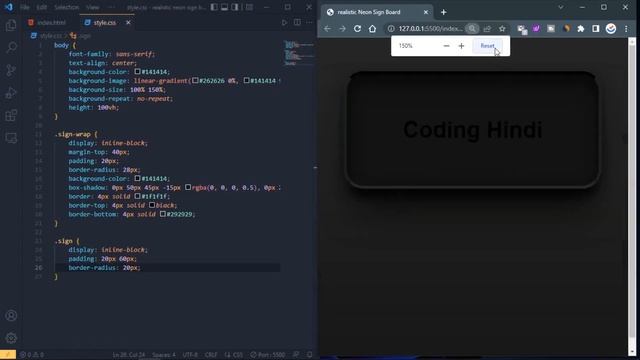Toggle the primary sidebar layout icon
This screenshot has height=360, width=640.
pyautogui.click(x=214, y=7)
